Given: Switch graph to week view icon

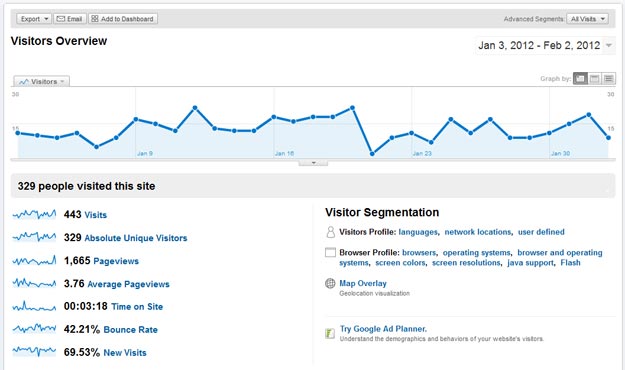Looking at the screenshot, I should (594, 79).
